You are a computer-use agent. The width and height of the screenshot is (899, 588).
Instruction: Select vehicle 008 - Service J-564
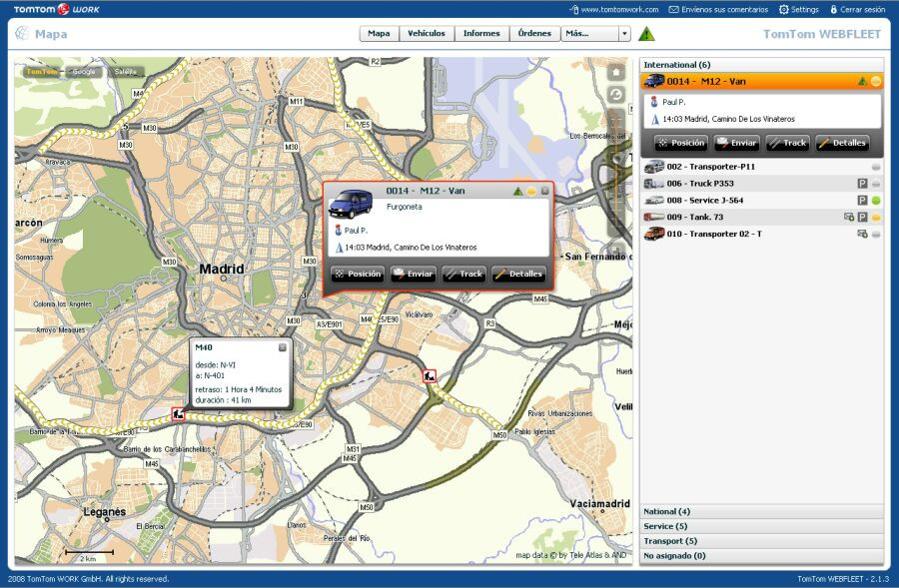[x=761, y=200]
